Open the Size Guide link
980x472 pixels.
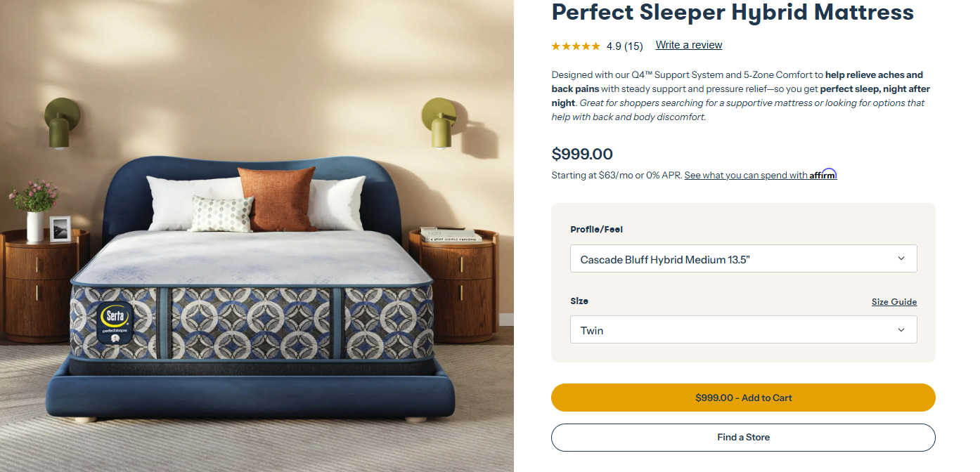click(894, 301)
